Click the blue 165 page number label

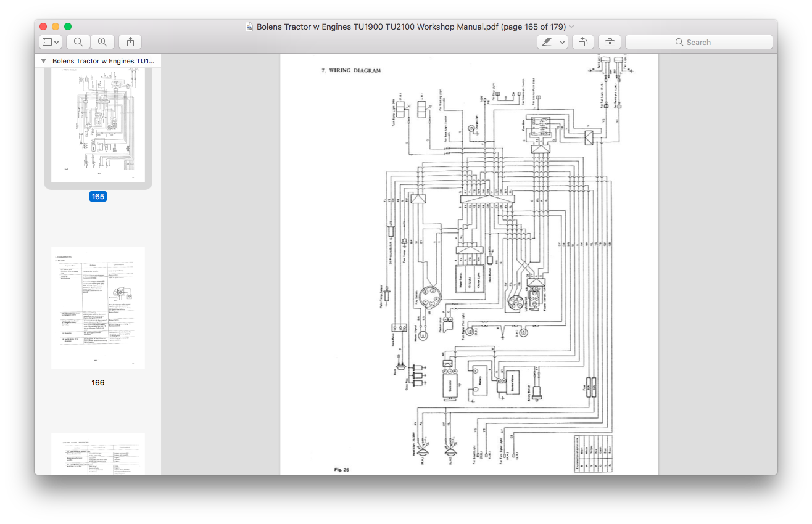click(98, 197)
